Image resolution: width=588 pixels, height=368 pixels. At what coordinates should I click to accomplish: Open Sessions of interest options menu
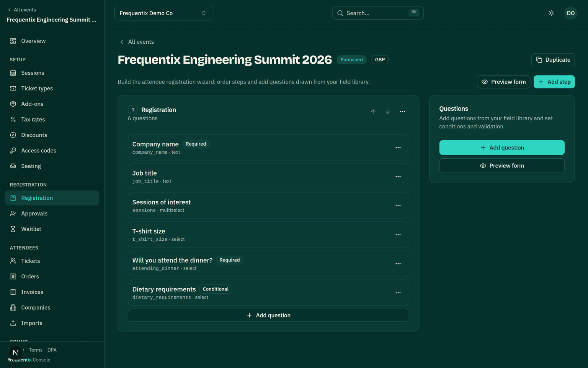(x=398, y=206)
